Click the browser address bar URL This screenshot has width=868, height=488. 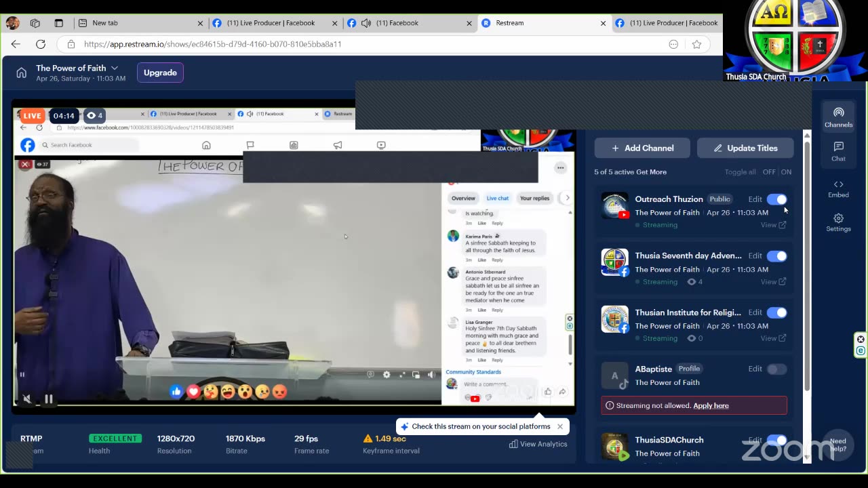(213, 44)
